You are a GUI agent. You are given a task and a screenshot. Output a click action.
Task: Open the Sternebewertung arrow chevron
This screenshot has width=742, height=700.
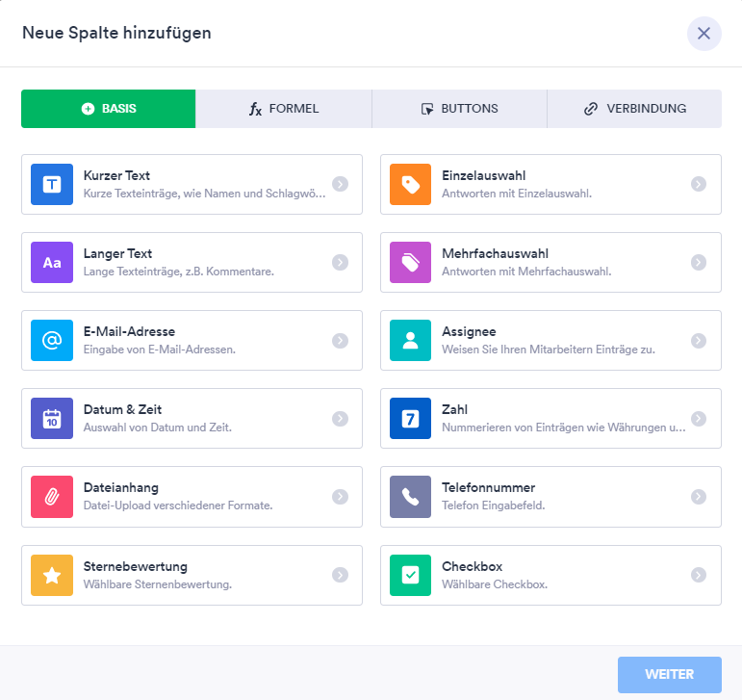point(340,575)
